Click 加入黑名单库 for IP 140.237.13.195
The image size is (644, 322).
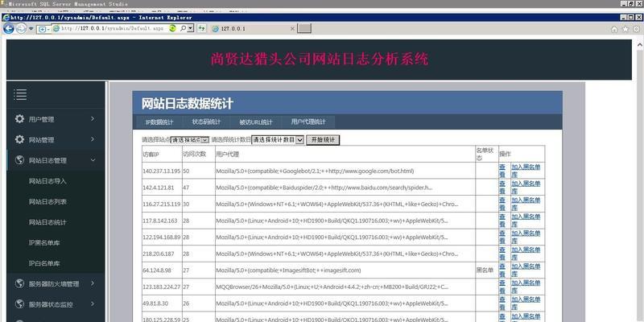(x=526, y=171)
